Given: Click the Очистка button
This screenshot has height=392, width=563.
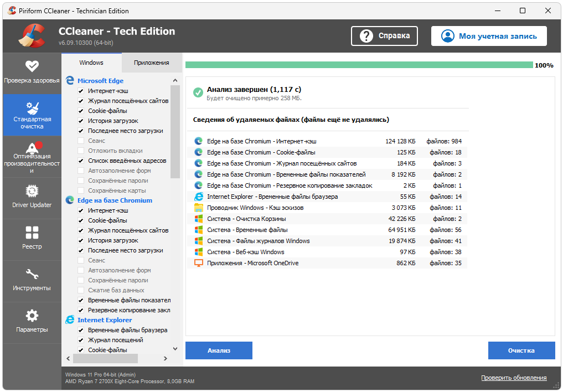Looking at the screenshot, I should [x=521, y=350].
